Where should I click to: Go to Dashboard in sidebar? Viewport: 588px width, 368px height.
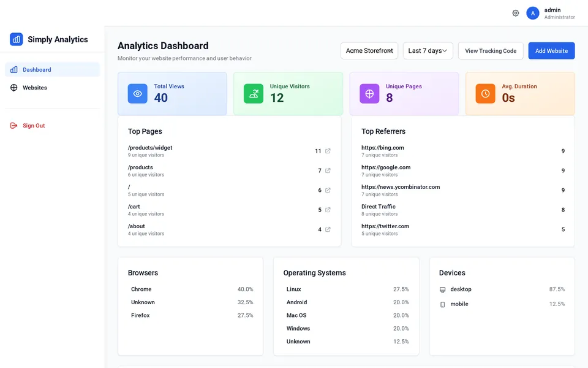[53, 69]
